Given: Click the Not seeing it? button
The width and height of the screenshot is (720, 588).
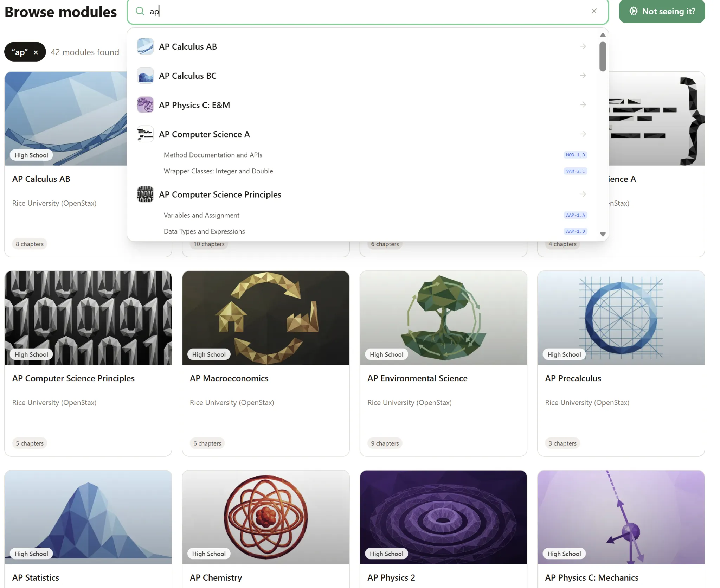Looking at the screenshot, I should [x=661, y=11].
